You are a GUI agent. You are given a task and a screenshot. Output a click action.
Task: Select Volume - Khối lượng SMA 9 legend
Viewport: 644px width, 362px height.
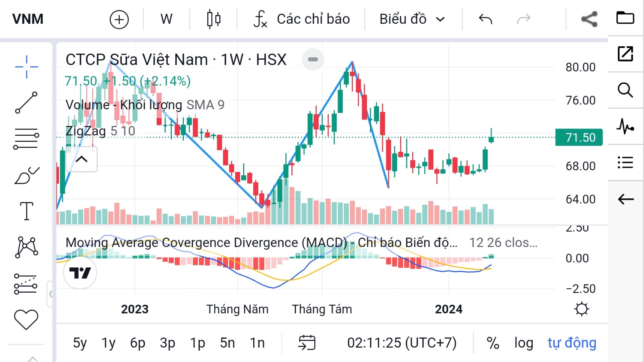145,104
